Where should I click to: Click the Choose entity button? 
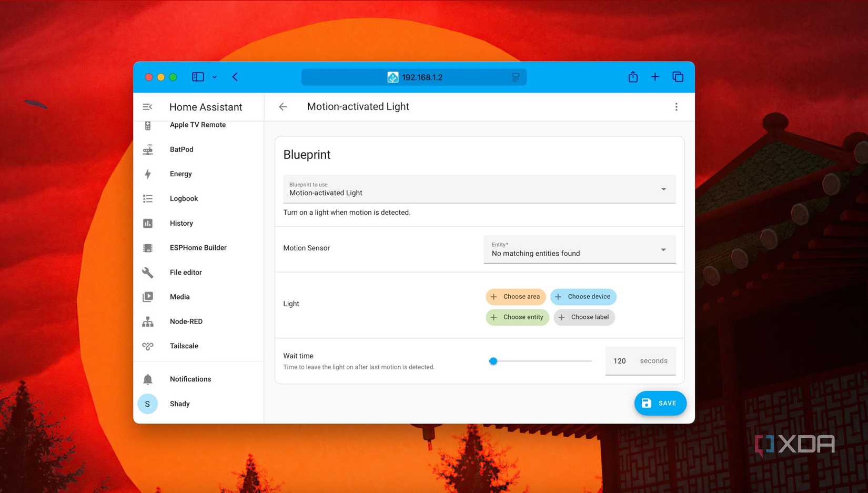coord(517,317)
